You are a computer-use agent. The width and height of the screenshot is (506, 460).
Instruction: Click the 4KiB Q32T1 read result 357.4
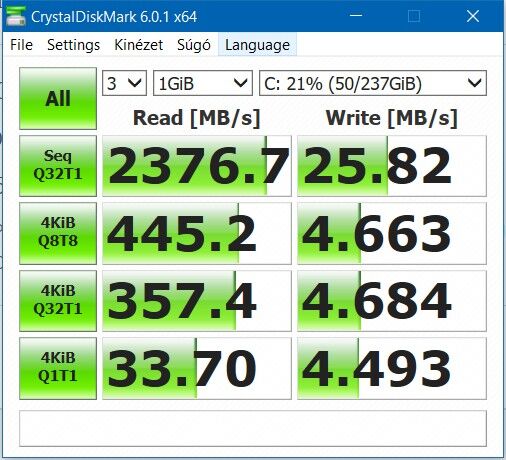[x=197, y=301]
